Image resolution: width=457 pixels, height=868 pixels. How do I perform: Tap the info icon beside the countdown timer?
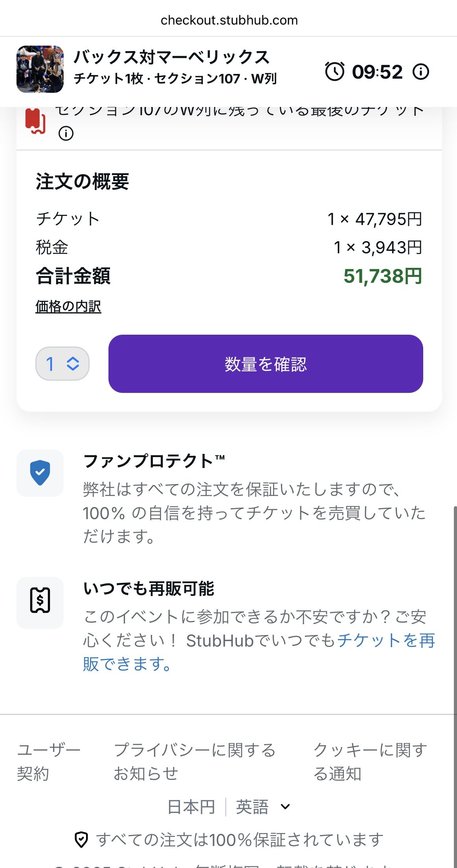click(421, 72)
